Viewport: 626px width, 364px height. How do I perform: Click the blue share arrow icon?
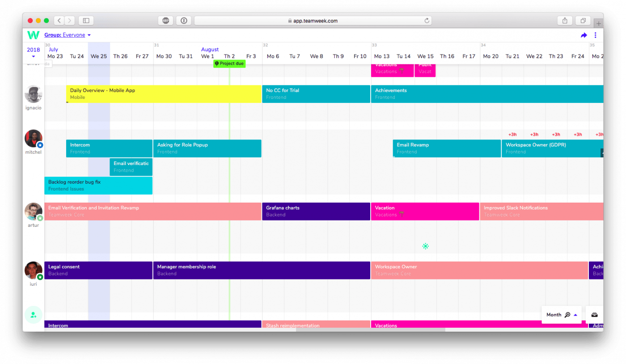[584, 35]
